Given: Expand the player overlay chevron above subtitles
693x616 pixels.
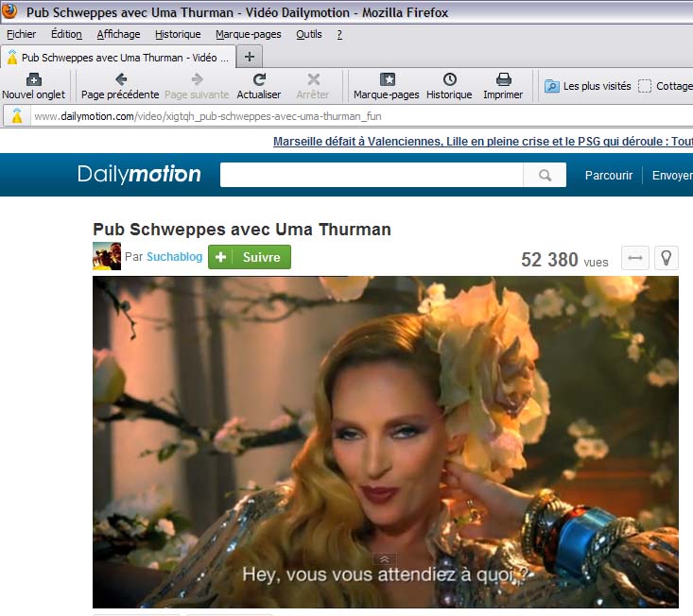Looking at the screenshot, I should (x=385, y=559).
